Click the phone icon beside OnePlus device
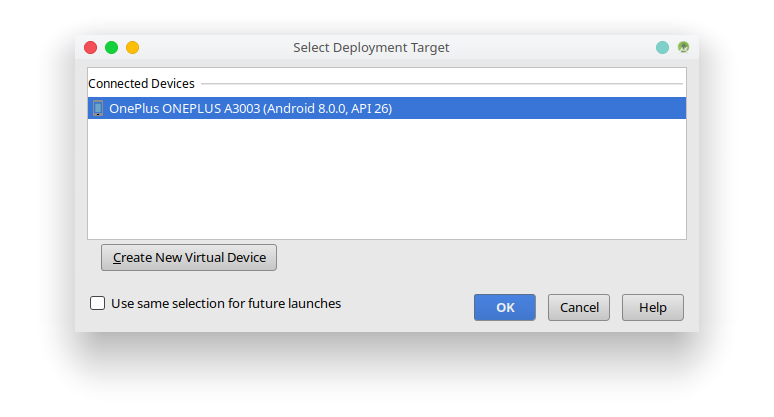The image size is (774, 417). pos(98,108)
